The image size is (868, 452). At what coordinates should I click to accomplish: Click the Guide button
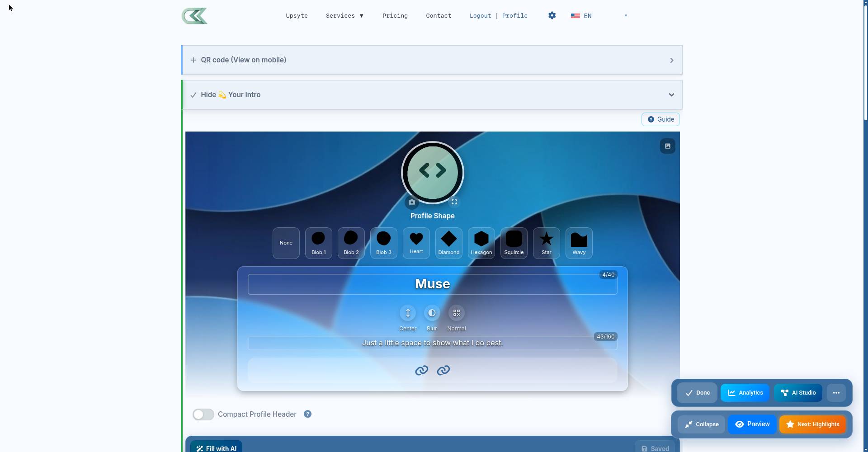pyautogui.click(x=660, y=119)
